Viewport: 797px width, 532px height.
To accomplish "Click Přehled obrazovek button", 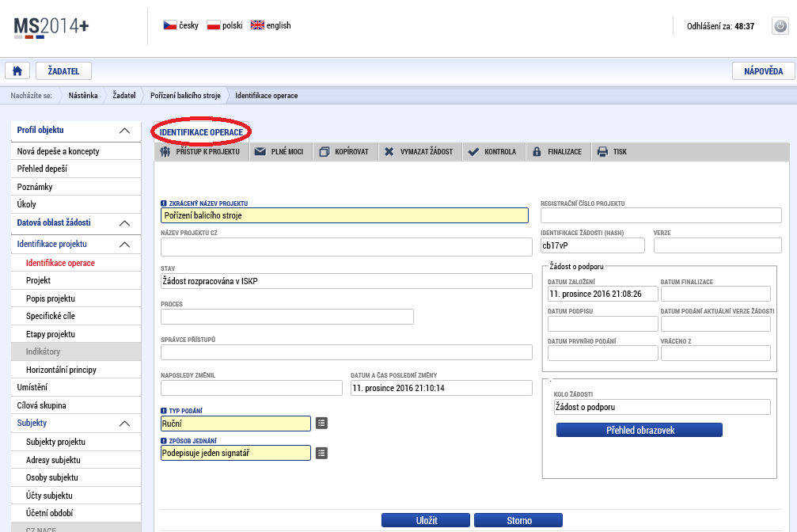I will [x=639, y=431].
